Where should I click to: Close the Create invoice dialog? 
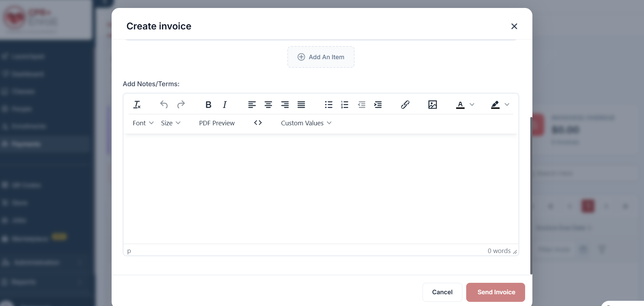[514, 26]
